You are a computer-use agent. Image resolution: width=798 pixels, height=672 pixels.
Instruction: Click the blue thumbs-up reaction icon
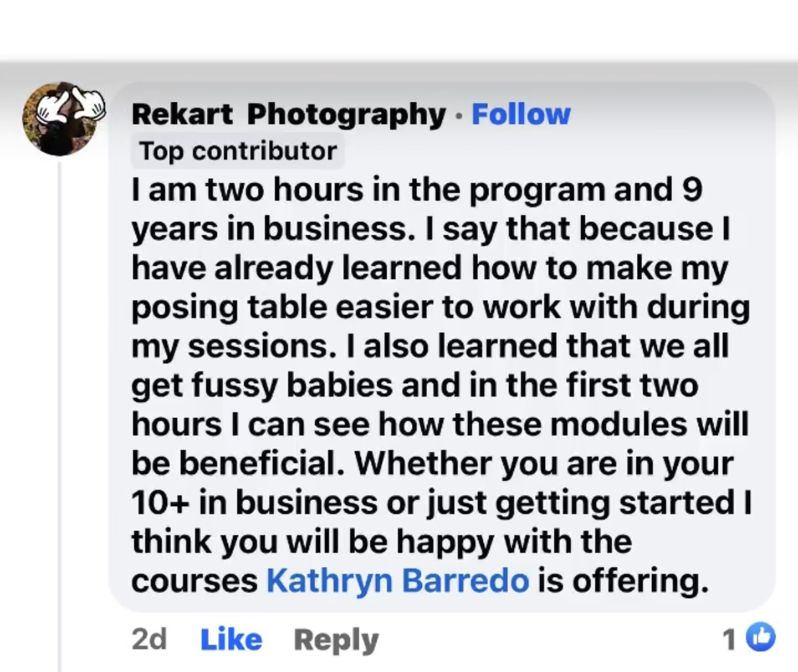tap(761, 638)
